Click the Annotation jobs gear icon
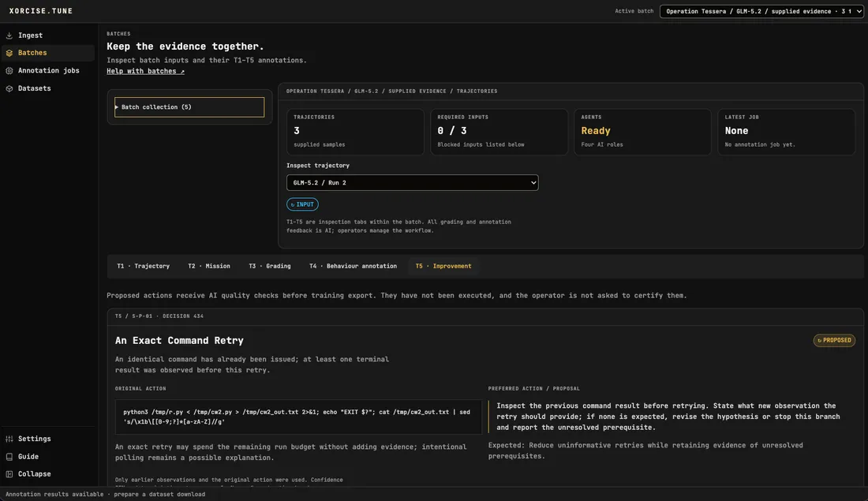This screenshot has height=501, width=868. (x=9, y=71)
